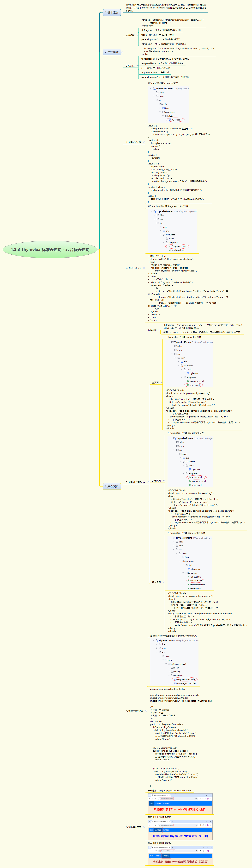Click 'net.huawei.boot' tree row text

[x=179, y=664]
